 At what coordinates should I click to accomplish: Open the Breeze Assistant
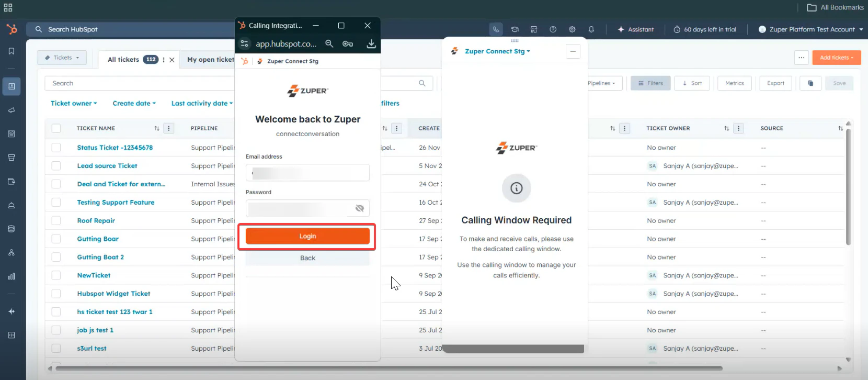pyautogui.click(x=636, y=29)
